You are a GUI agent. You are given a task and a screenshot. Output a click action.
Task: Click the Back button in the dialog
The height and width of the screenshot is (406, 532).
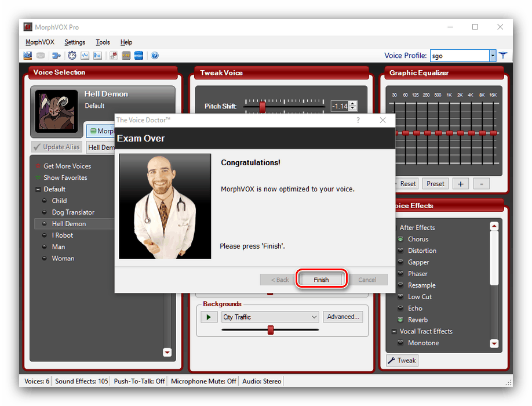(279, 280)
